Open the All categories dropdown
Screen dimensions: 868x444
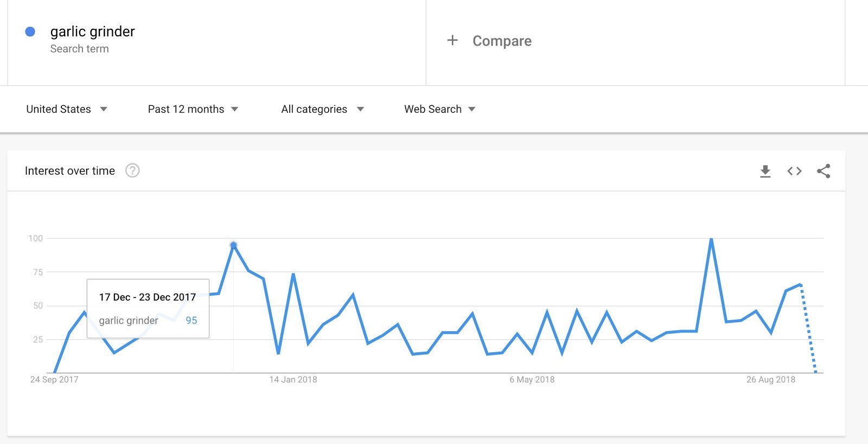point(322,109)
